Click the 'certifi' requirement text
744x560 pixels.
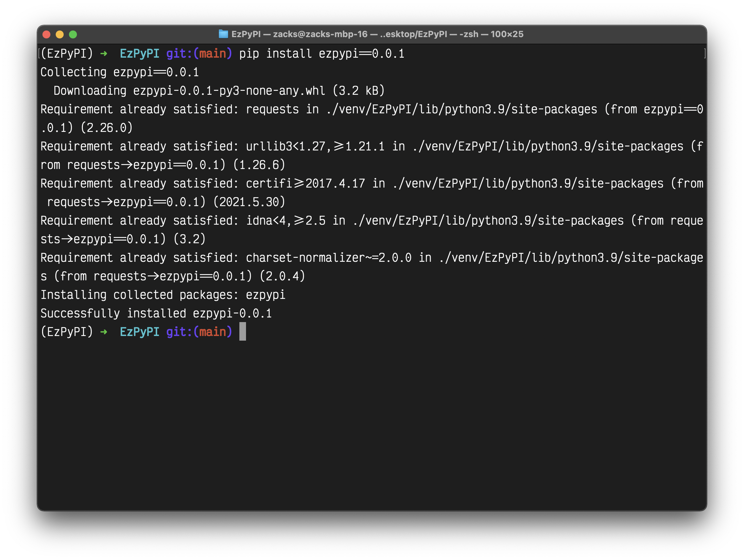(x=269, y=184)
